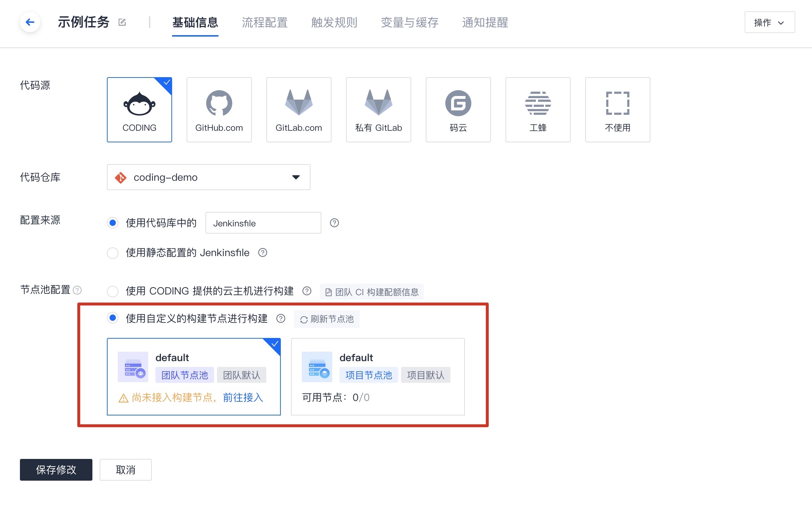Open the 操作 dropdown menu
The height and width of the screenshot is (510, 812).
(769, 22)
